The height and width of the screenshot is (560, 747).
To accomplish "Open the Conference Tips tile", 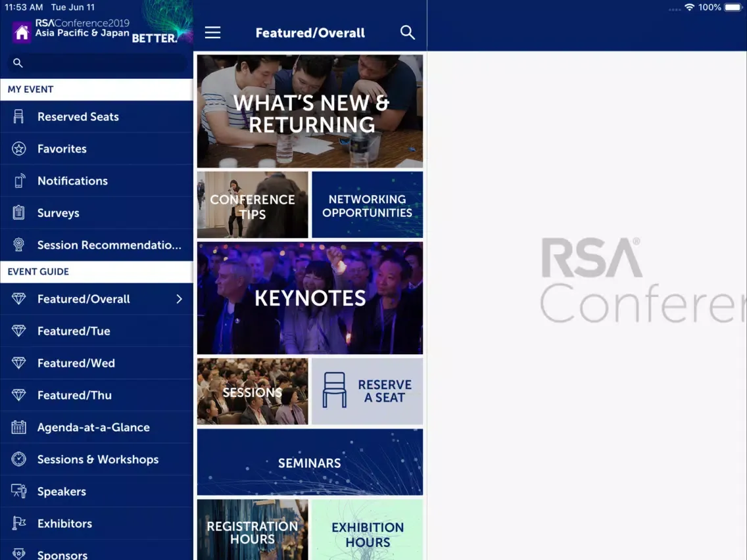I will pos(253,205).
